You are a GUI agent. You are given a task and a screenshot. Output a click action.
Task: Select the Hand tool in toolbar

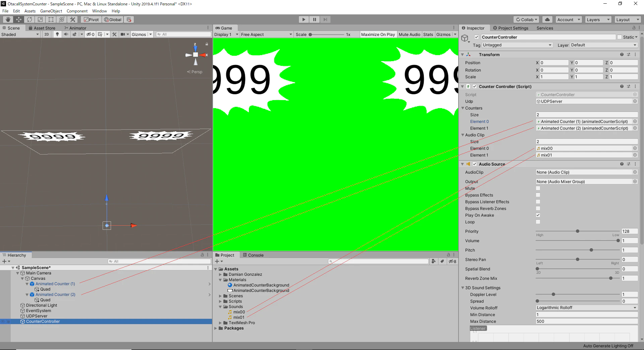click(x=8, y=19)
